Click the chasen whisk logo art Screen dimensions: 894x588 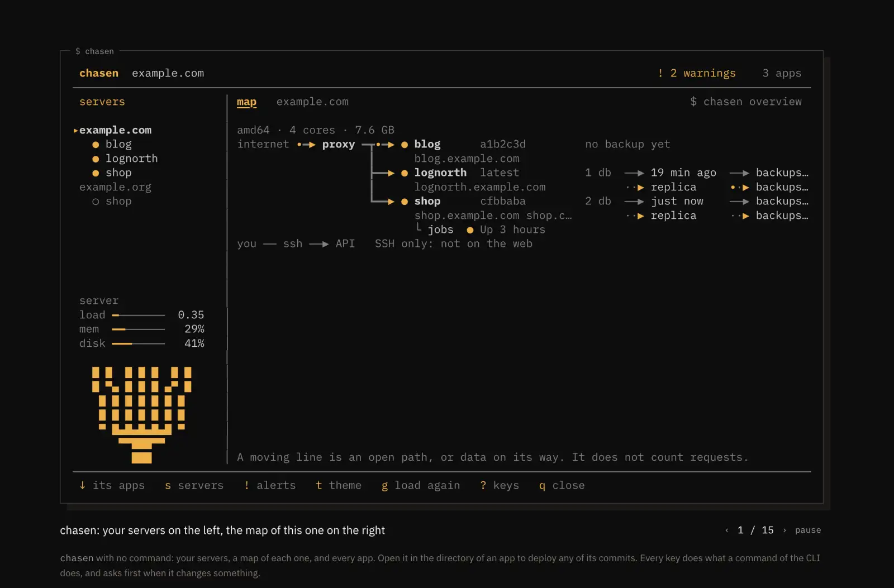141,415
